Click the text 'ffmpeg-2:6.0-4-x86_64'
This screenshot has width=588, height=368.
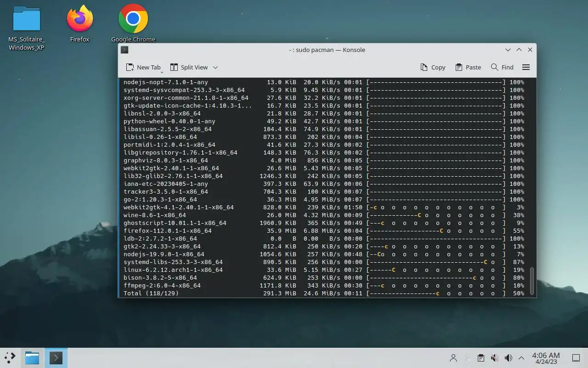tap(162, 286)
